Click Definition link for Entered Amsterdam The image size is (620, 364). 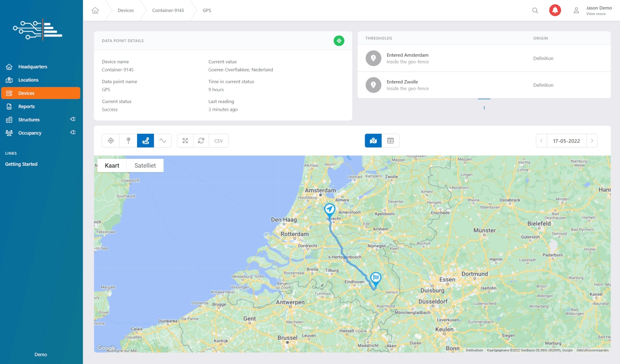(543, 58)
